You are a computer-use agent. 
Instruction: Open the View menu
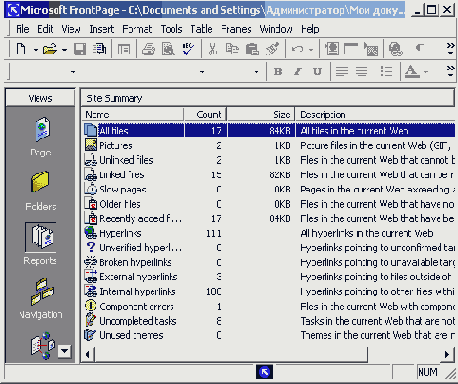(71, 29)
